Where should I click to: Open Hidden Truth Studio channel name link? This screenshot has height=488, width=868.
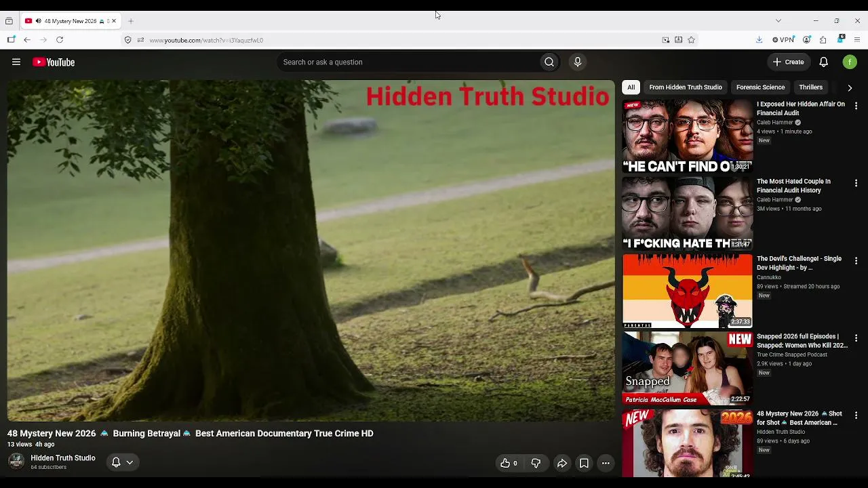click(x=63, y=458)
